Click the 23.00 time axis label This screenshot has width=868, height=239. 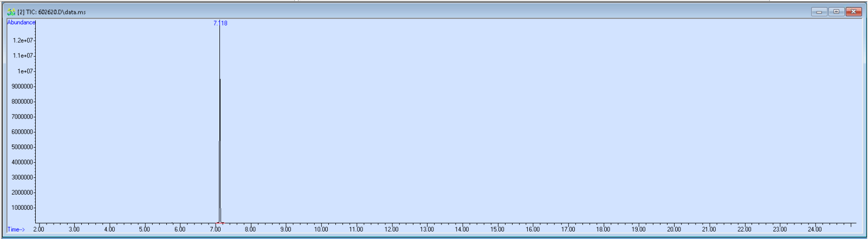click(x=779, y=229)
